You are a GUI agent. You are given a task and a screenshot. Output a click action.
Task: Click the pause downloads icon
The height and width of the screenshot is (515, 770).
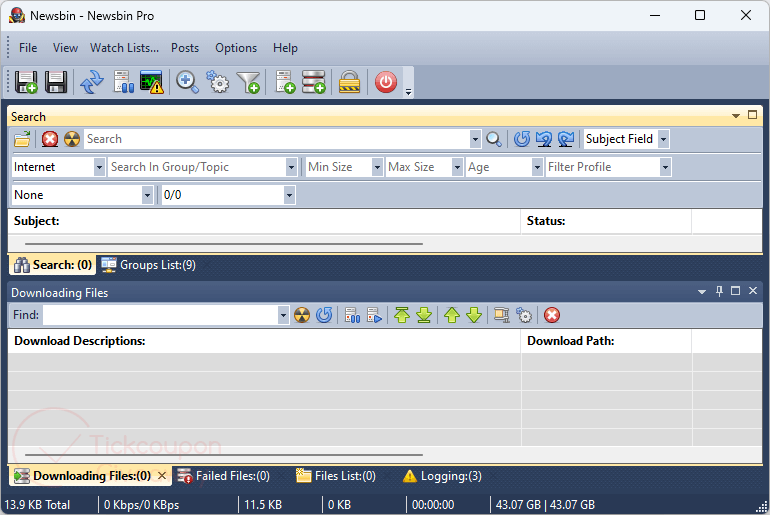(x=352, y=315)
